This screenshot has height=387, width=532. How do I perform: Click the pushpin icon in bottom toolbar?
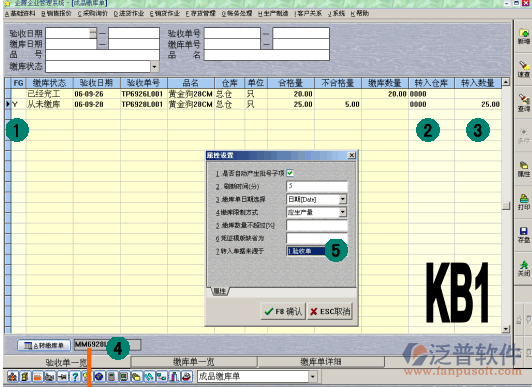coord(62,376)
